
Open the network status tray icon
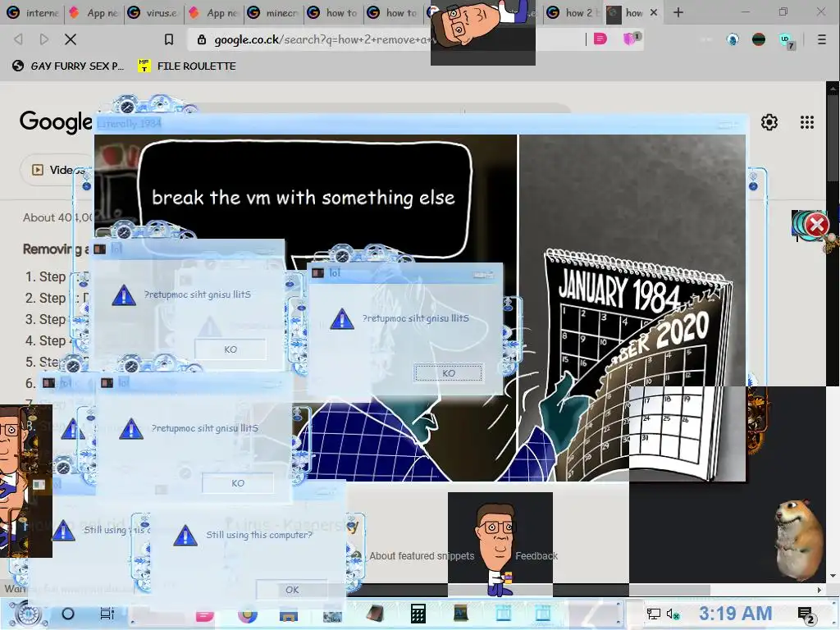click(x=653, y=614)
